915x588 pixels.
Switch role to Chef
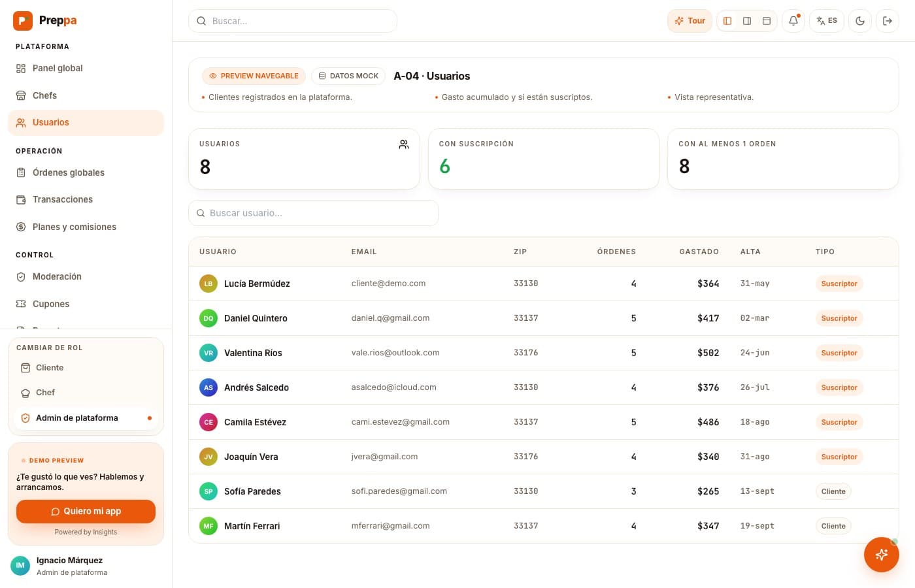(86, 393)
